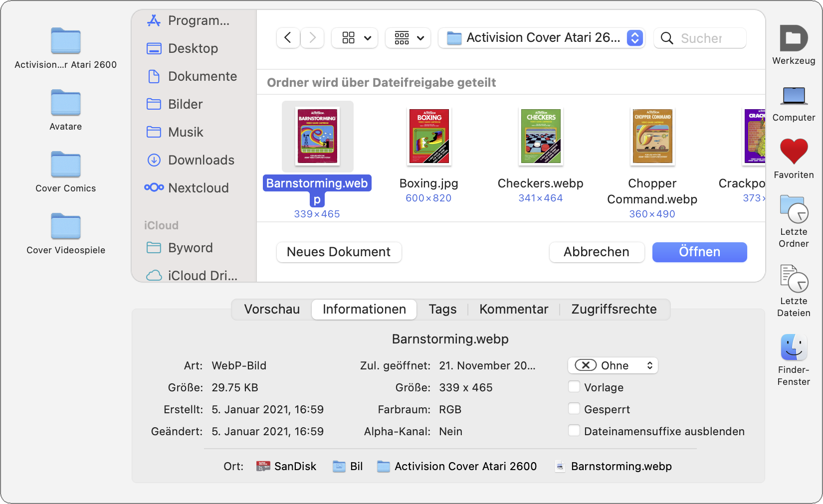
Task: Click the Alpha-Kanal Nein value
Action: [x=450, y=431]
